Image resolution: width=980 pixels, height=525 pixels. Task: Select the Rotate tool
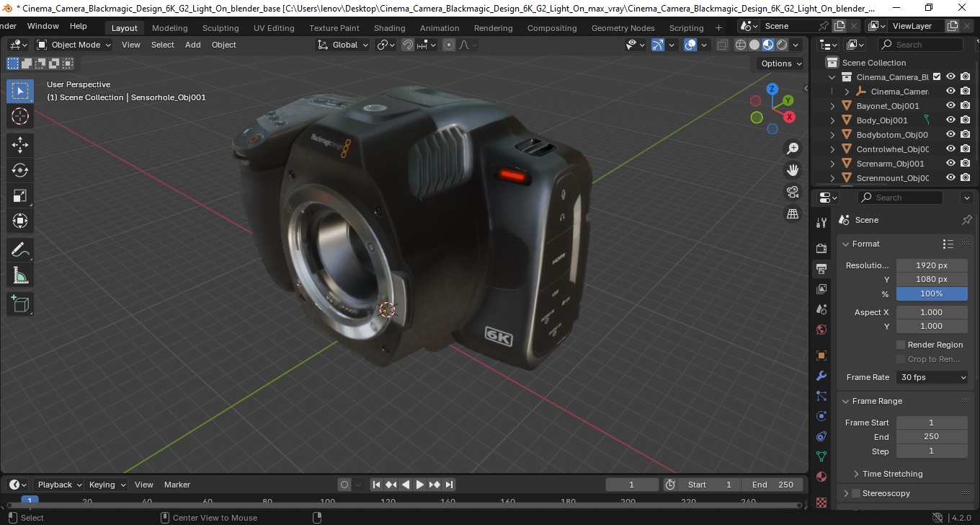tap(20, 170)
